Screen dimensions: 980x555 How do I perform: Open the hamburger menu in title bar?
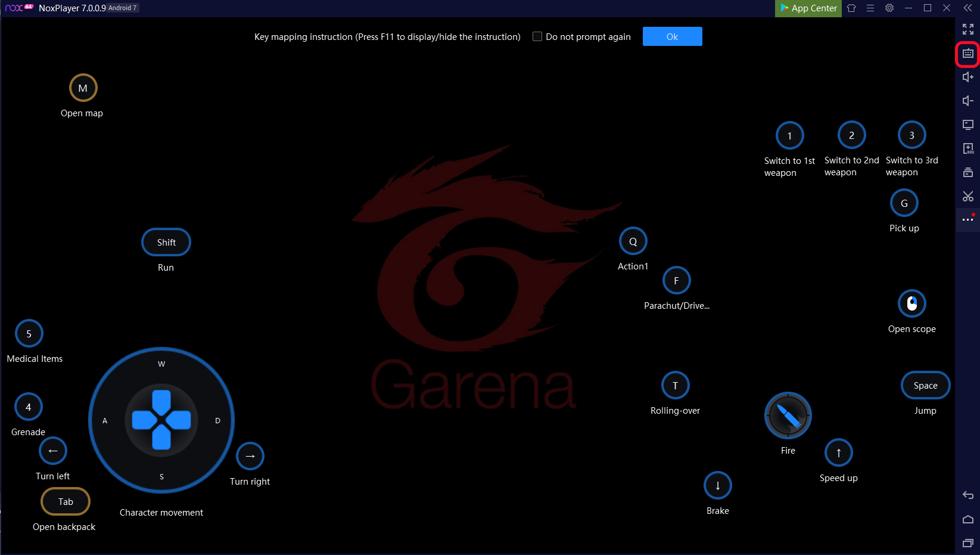[x=870, y=8]
